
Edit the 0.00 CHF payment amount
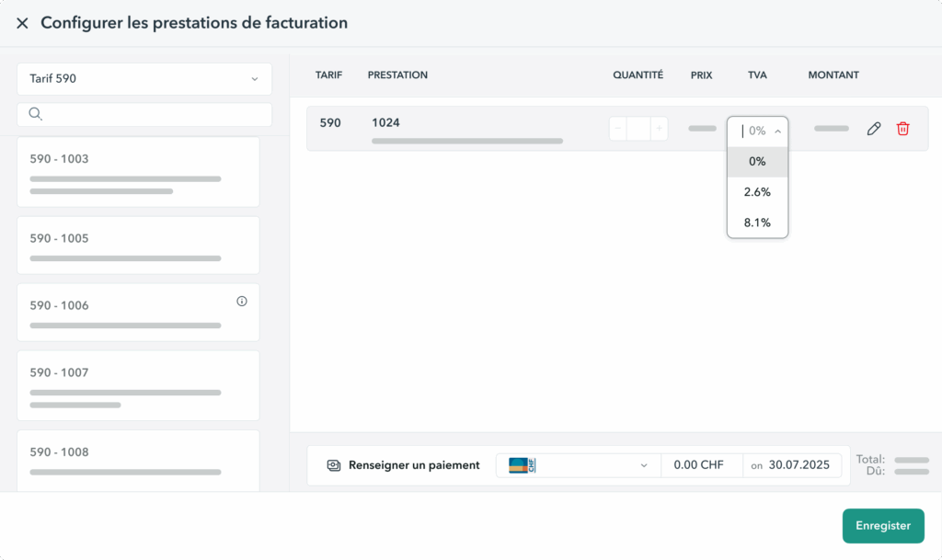click(x=702, y=465)
